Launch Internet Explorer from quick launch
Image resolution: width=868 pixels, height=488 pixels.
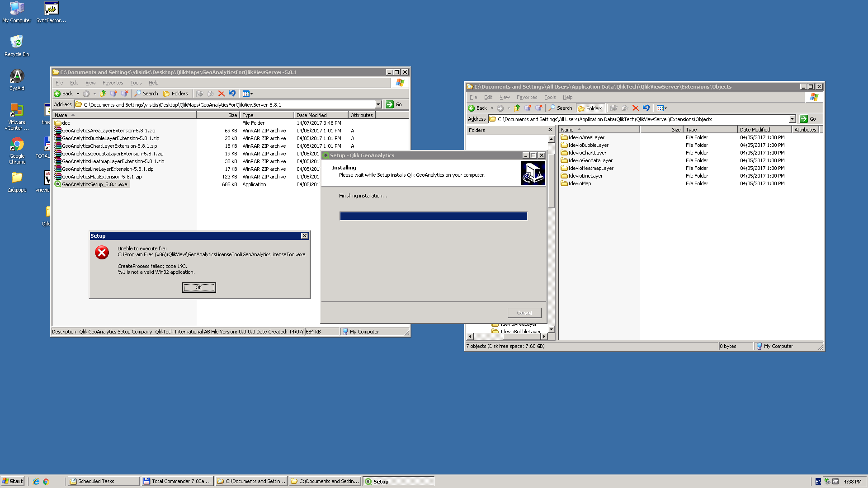click(x=36, y=482)
